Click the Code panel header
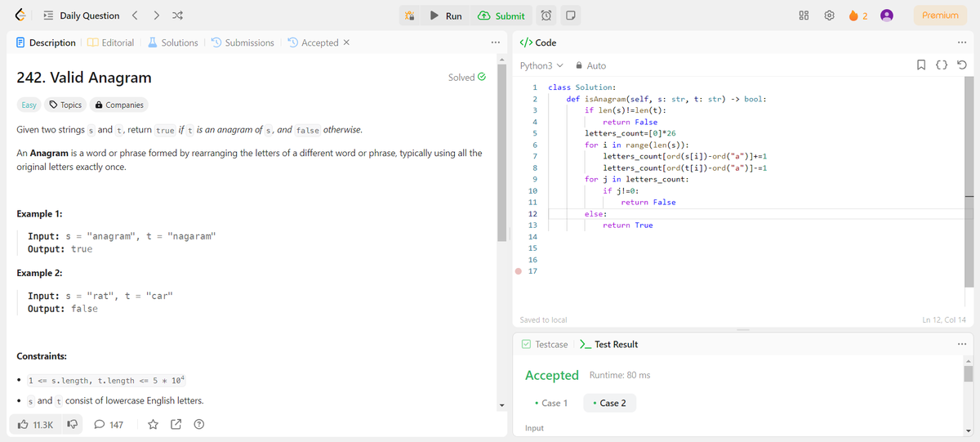Screen dimensions: 980x442 pyautogui.click(x=539, y=42)
